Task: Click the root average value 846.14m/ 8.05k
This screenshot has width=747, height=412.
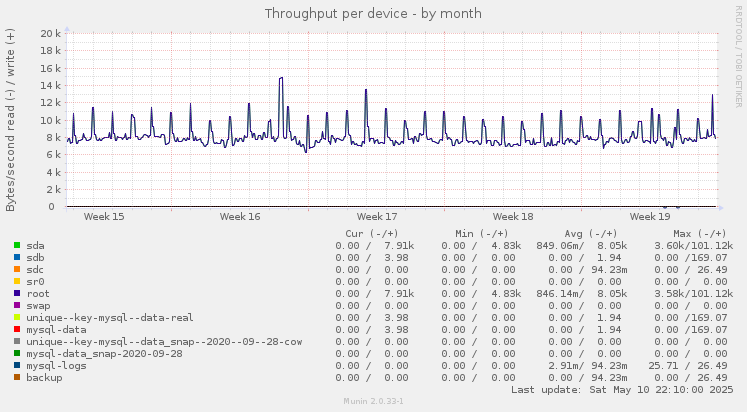Action: [582, 294]
